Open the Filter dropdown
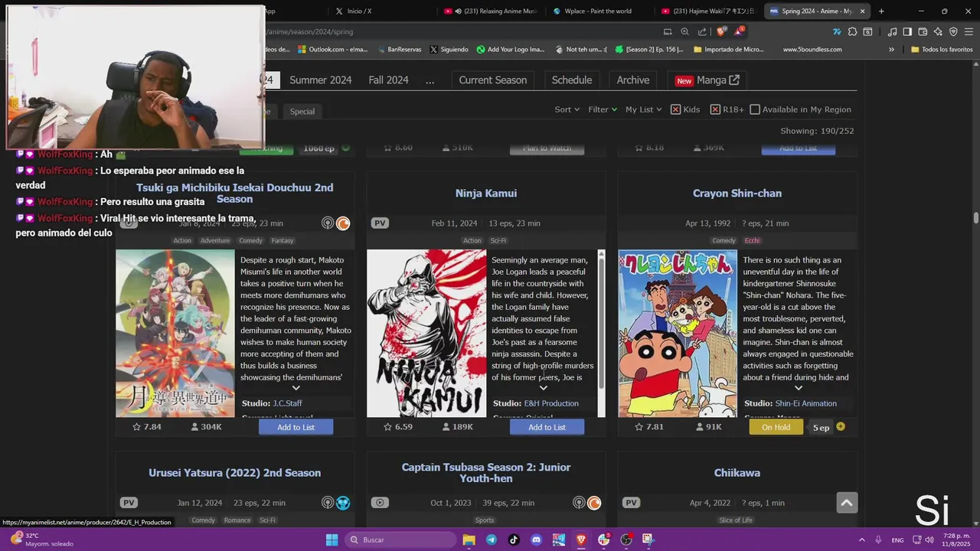Screen dimensions: 980x551 [603, 109]
